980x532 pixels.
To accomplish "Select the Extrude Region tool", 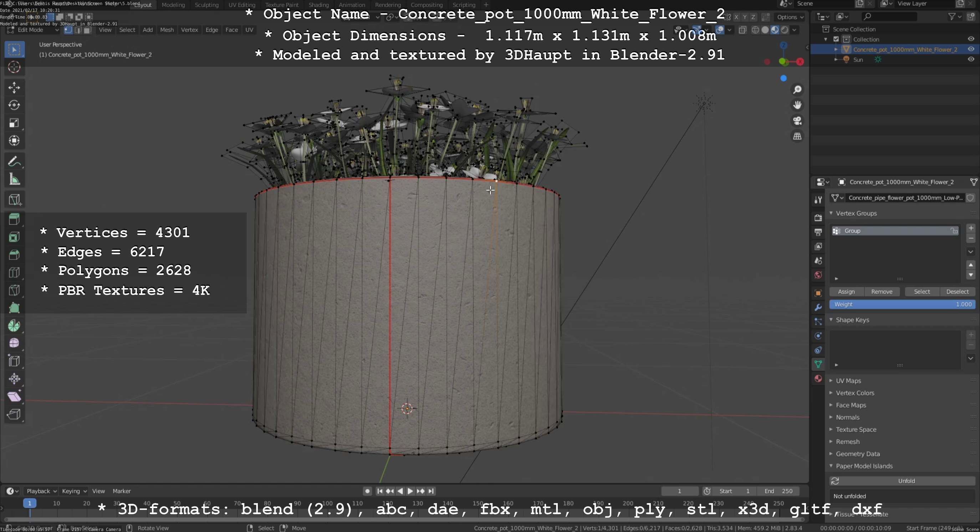I will pos(15,219).
